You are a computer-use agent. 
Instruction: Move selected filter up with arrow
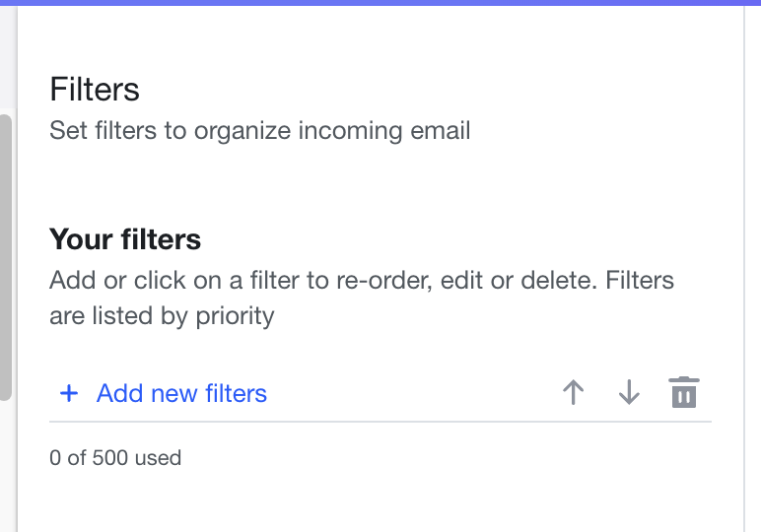pos(573,392)
